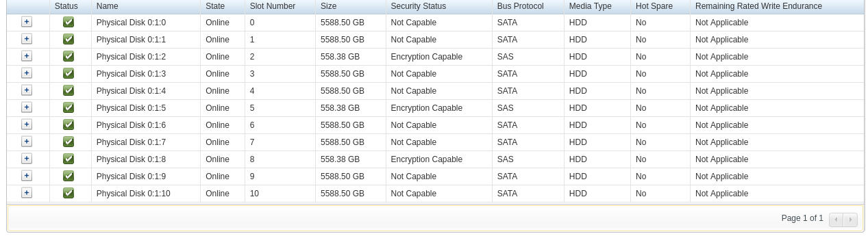Viewport: 868px width, 249px height.
Task: Select the name Physical Disk 0:1:5
Action: [x=131, y=108]
